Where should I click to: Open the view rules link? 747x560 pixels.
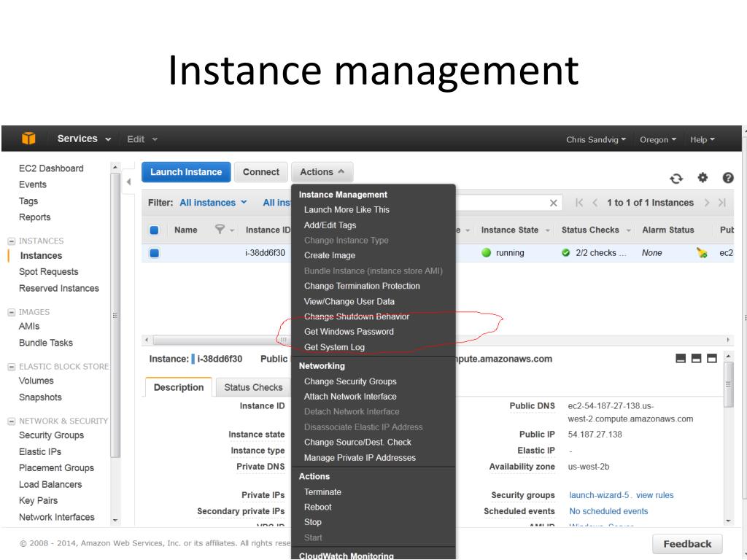click(654, 495)
